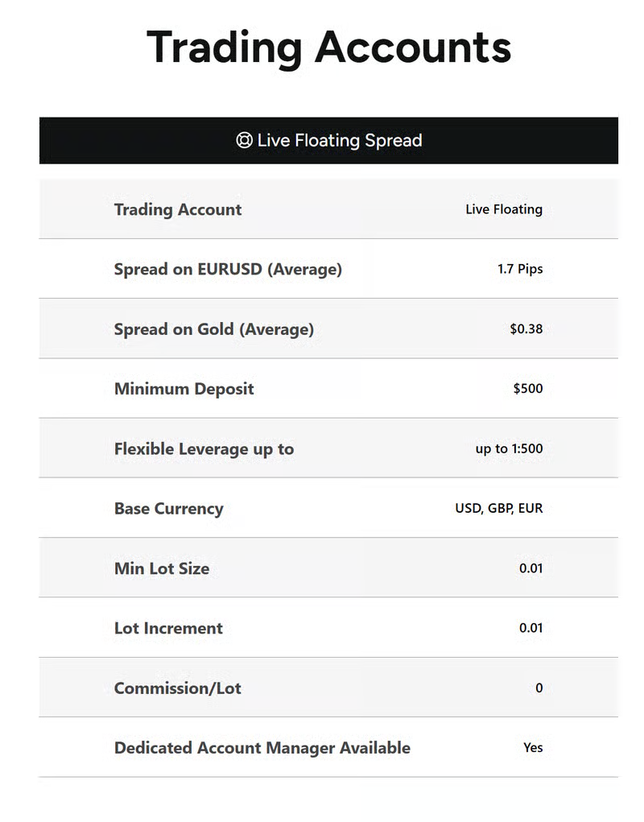Click the Spread on EURUSD (Average) label
This screenshot has height=822, width=644.
tap(228, 269)
